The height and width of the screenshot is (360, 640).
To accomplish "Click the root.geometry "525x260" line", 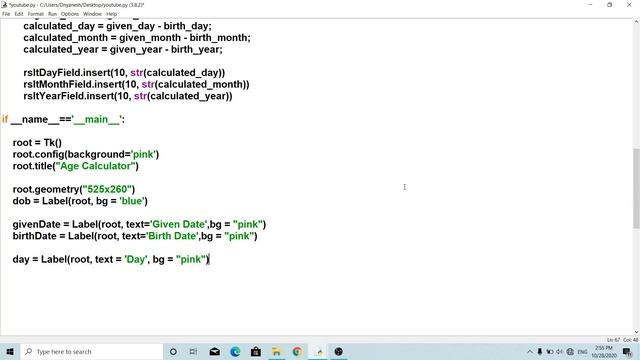I will click(x=74, y=189).
